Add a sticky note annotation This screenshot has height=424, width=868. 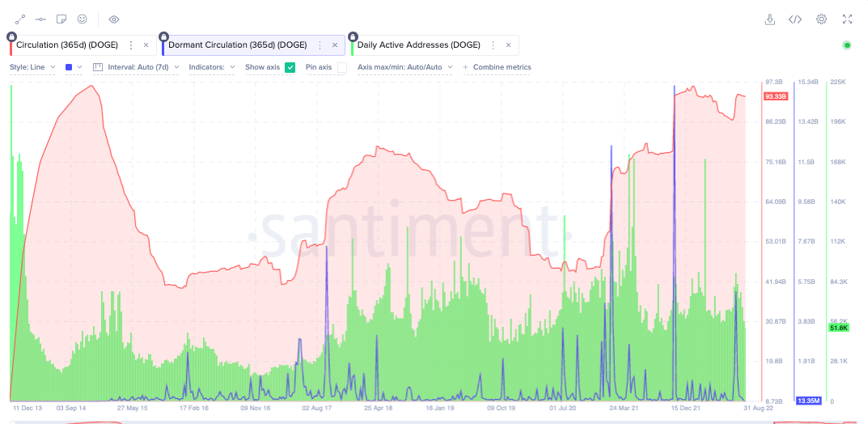[61, 19]
